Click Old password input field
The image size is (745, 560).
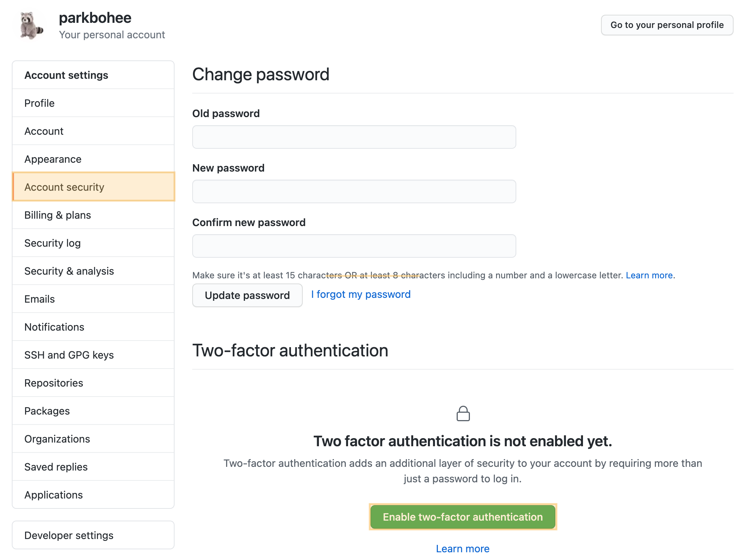(354, 137)
